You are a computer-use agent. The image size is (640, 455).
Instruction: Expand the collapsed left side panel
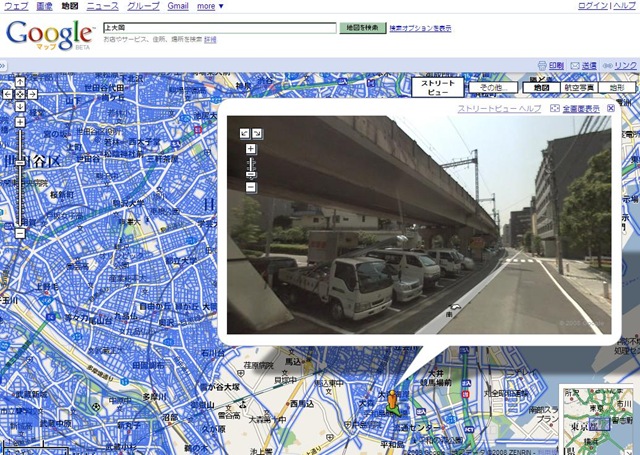pyautogui.click(x=3, y=65)
